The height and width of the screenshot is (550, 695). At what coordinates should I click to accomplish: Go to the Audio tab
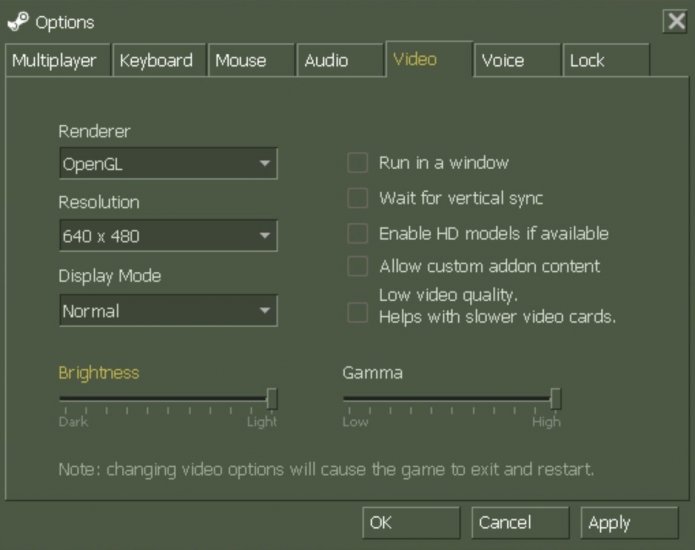(x=326, y=61)
